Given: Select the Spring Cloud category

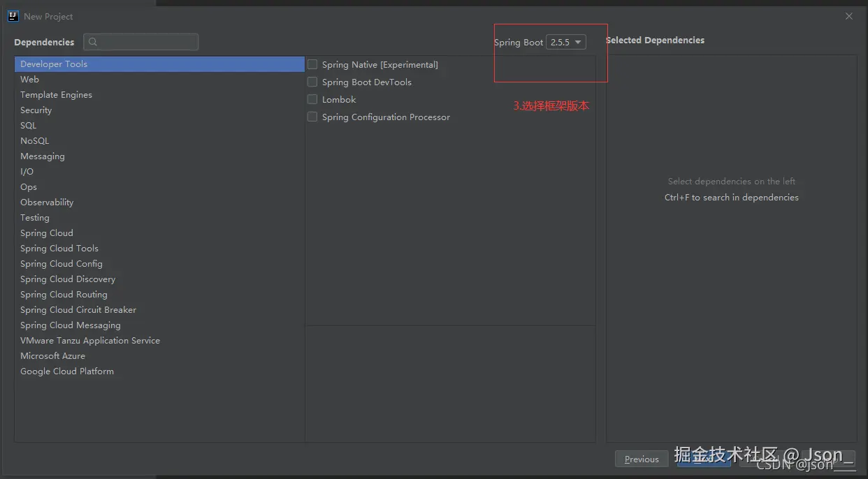Looking at the screenshot, I should [x=159, y=233].
